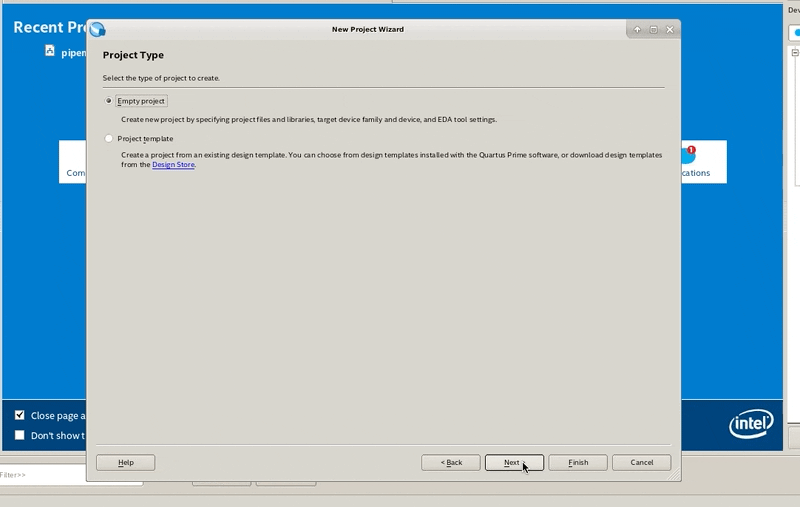Select the Project template radio button

(x=108, y=139)
